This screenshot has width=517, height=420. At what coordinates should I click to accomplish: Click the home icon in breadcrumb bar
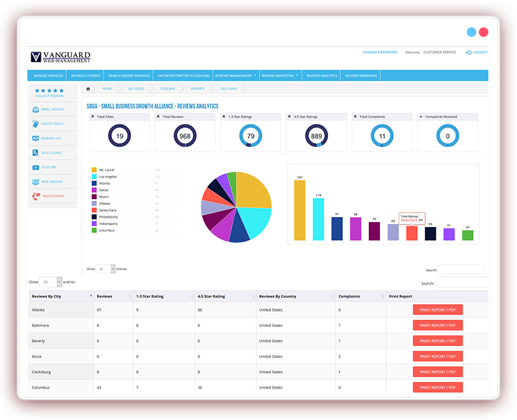88,89
